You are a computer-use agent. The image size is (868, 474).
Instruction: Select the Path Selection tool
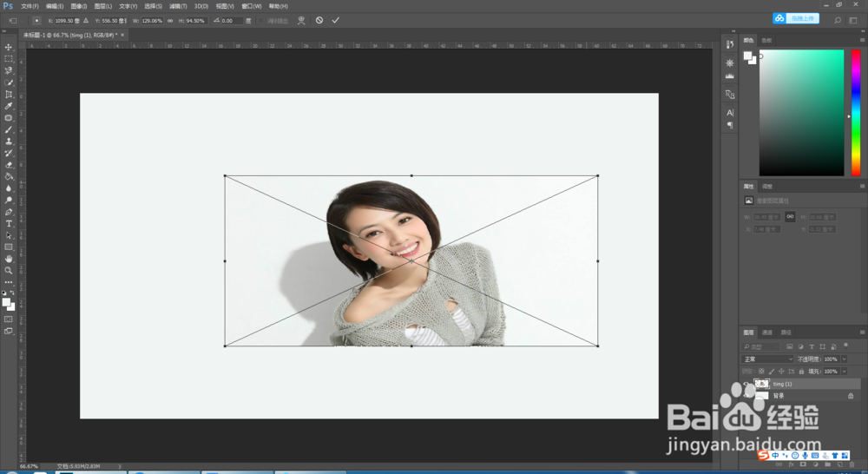[x=9, y=235]
